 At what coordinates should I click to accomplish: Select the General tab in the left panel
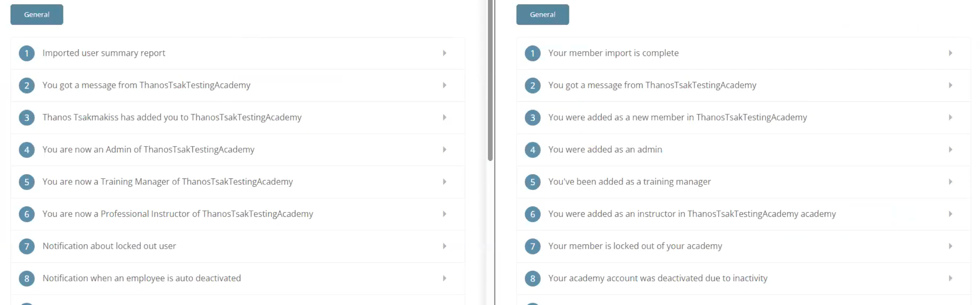(37, 15)
